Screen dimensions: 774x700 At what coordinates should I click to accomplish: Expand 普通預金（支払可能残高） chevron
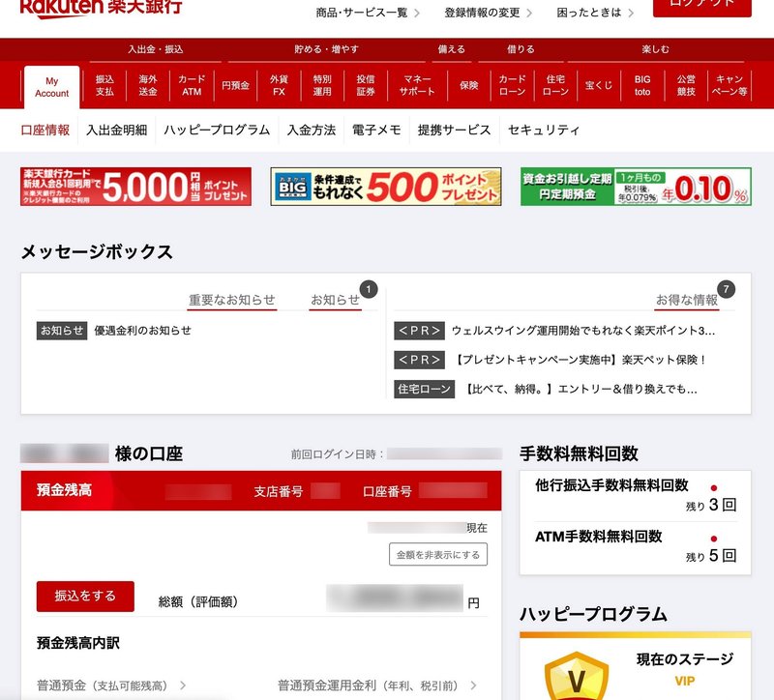[x=183, y=685]
